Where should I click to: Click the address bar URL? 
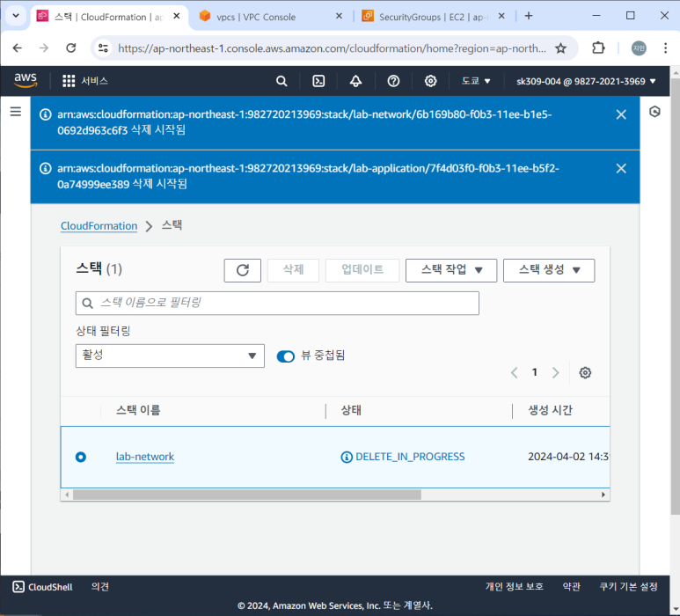(x=332, y=48)
